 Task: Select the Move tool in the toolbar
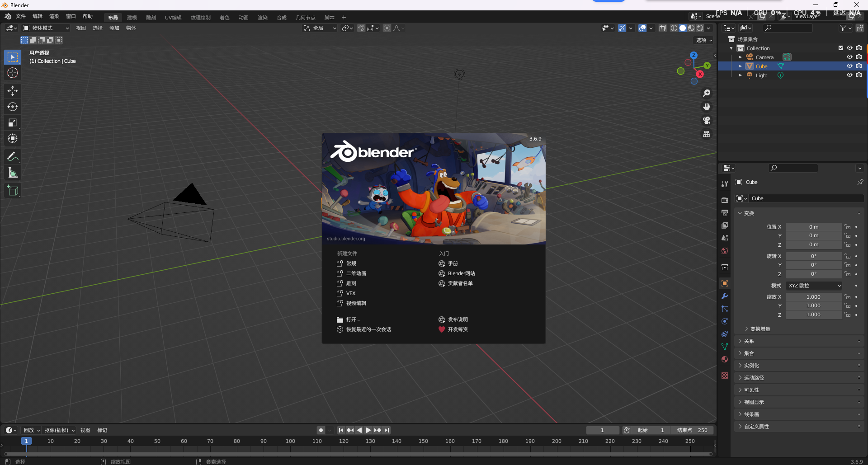pyautogui.click(x=12, y=91)
